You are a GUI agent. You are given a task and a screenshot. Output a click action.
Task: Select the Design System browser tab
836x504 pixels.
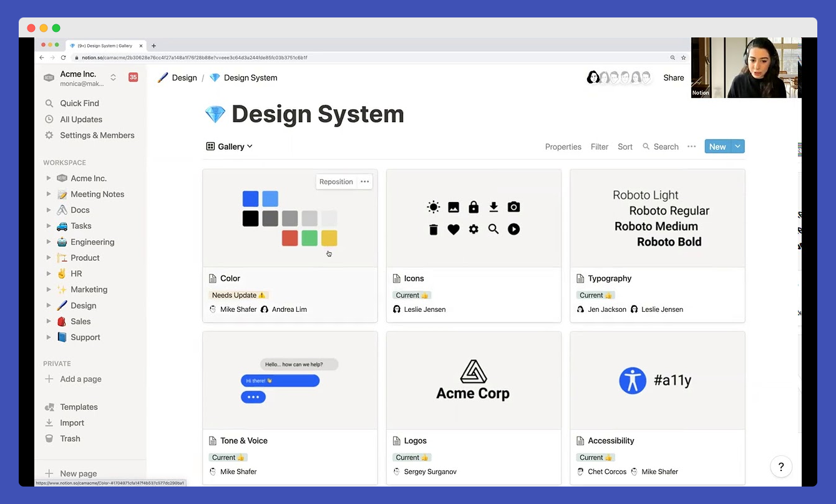[105, 46]
